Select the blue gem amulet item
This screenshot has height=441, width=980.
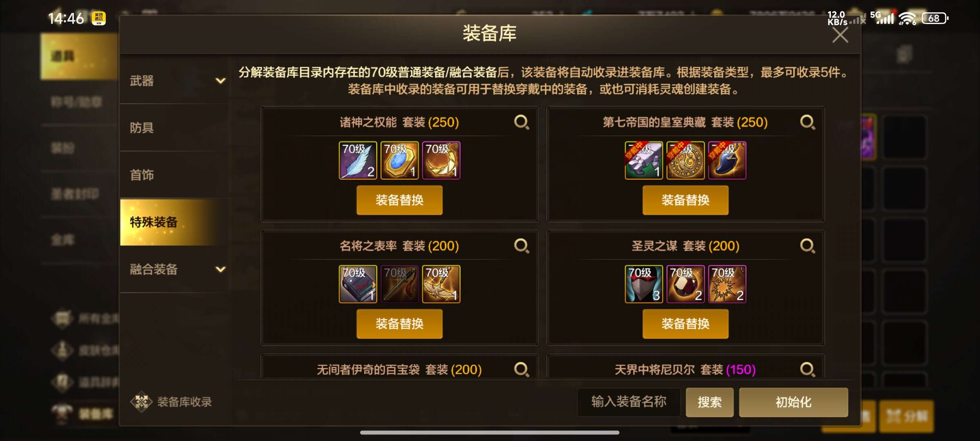(x=399, y=160)
